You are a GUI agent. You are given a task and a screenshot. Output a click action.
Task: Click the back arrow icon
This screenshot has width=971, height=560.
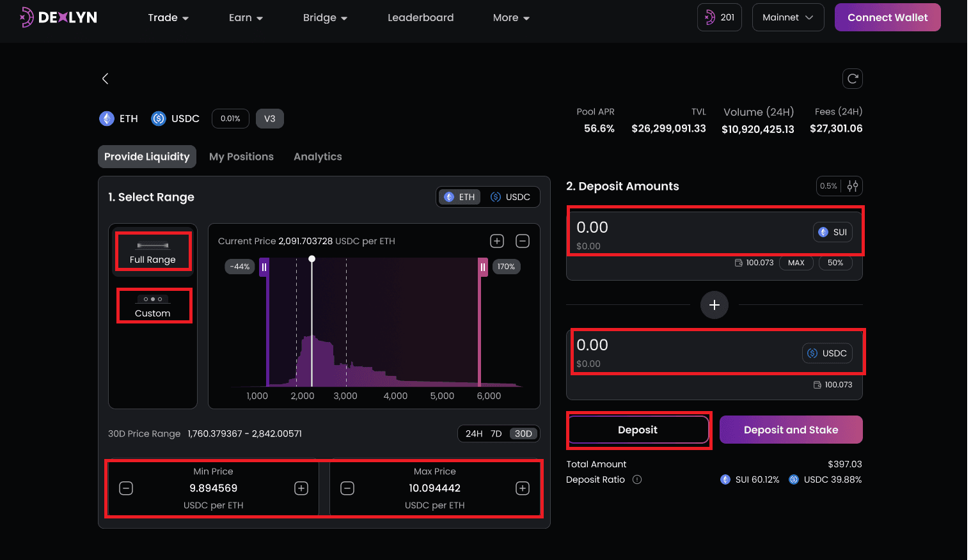click(106, 79)
